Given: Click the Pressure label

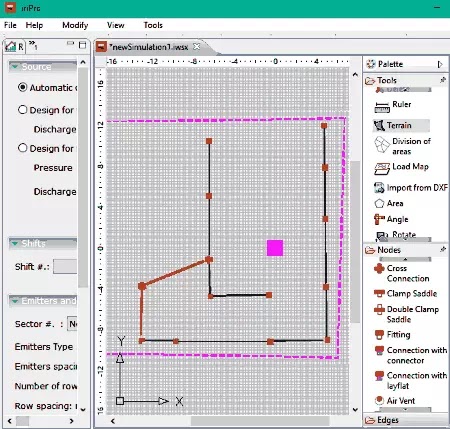Looking at the screenshot, I should click(x=53, y=168).
